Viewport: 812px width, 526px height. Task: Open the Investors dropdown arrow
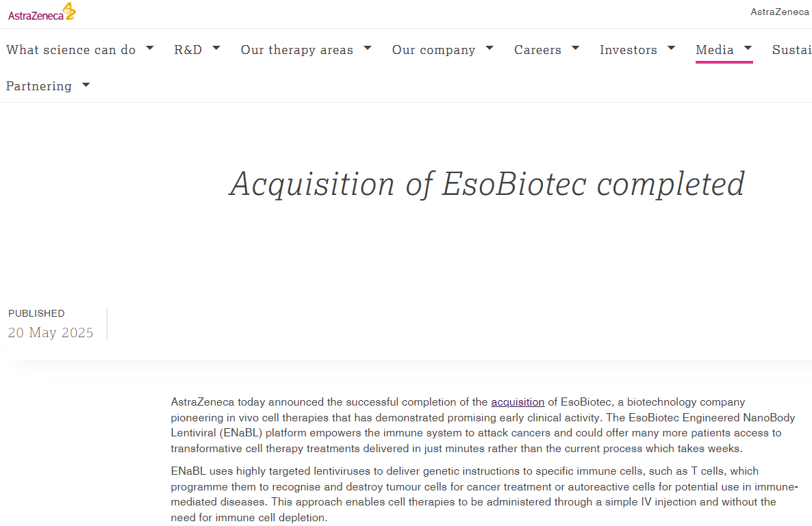(x=672, y=49)
